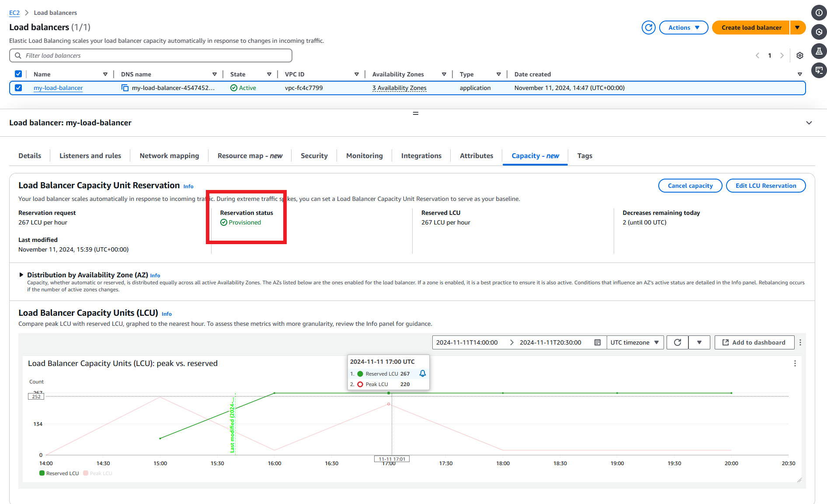Click the Filter load balancers search field

(x=151, y=55)
